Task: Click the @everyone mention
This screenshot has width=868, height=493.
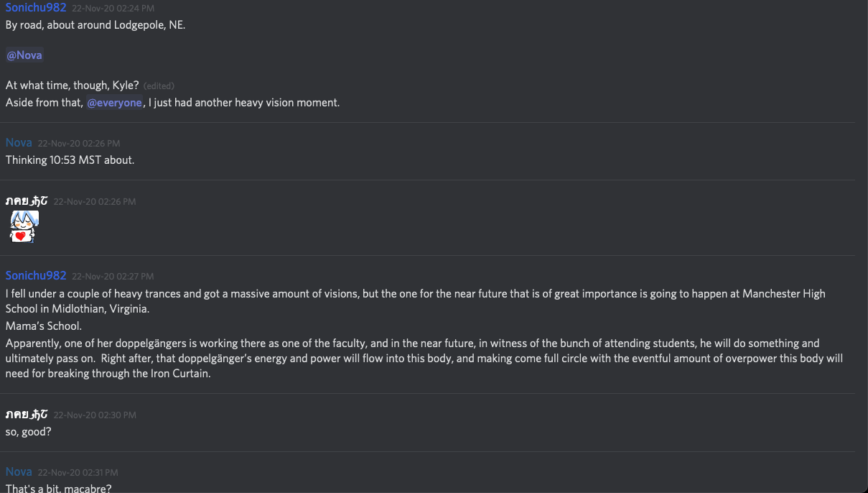Action: pyautogui.click(x=114, y=103)
